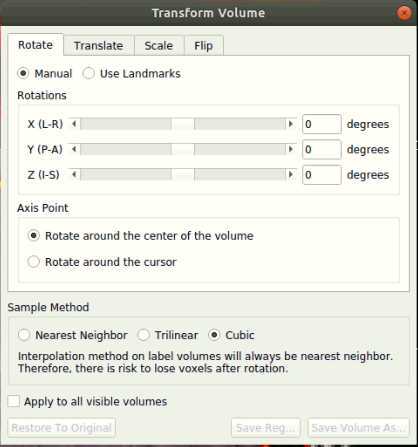Click right arrow of Z (I-S) slider
Image resolution: width=418 pixels, height=447 pixels.
coord(291,174)
